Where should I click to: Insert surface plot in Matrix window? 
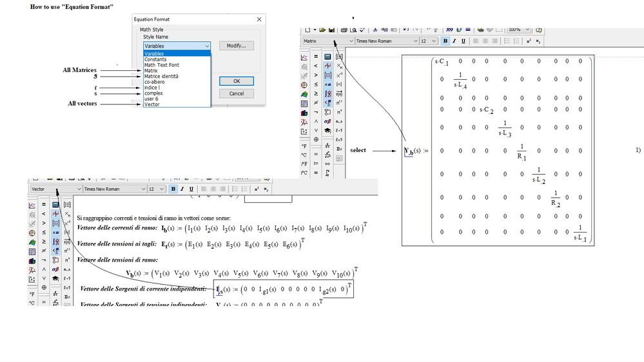tap(304, 94)
